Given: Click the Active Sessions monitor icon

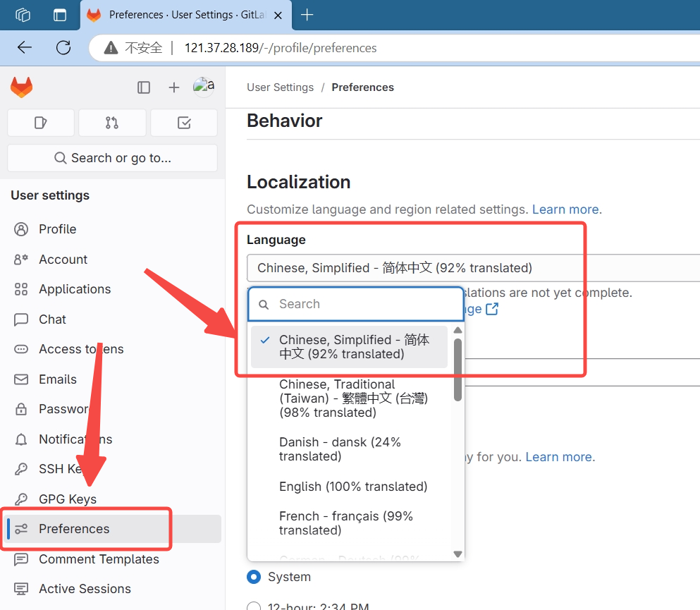Looking at the screenshot, I should coord(21,589).
